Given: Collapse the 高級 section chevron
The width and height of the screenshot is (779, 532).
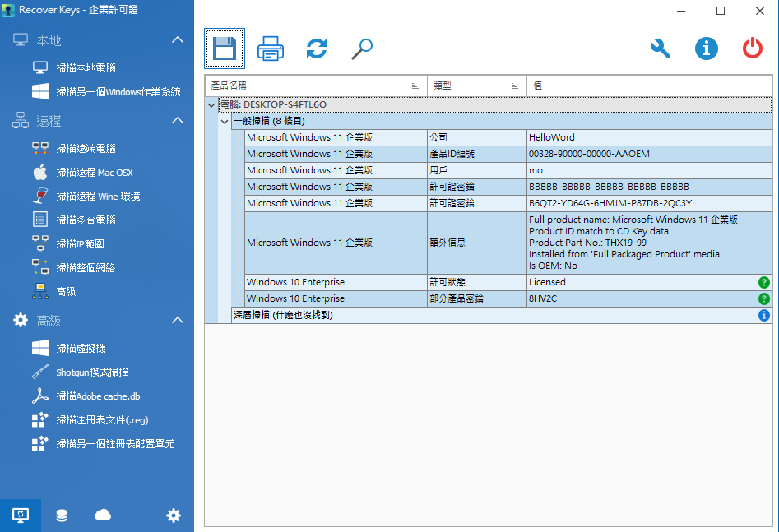Looking at the screenshot, I should tap(178, 320).
